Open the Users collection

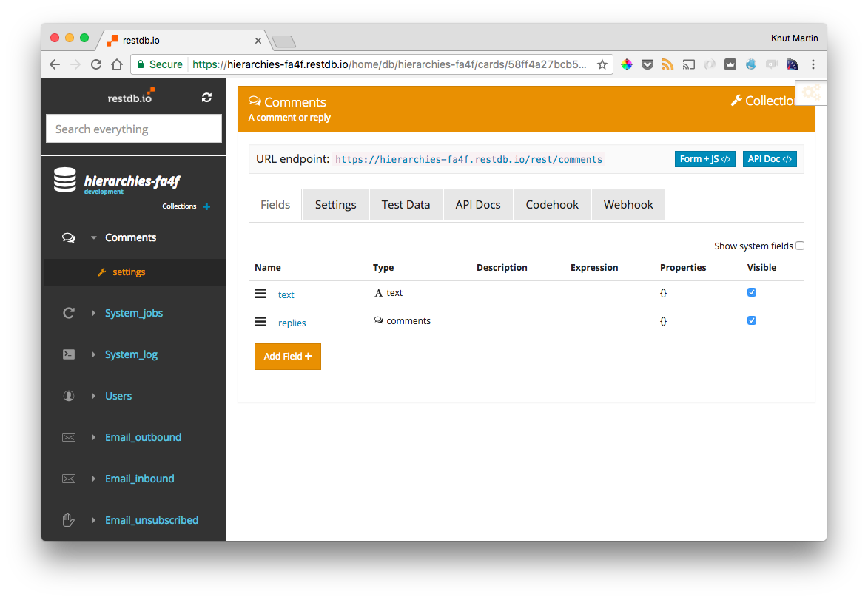pyautogui.click(x=118, y=396)
